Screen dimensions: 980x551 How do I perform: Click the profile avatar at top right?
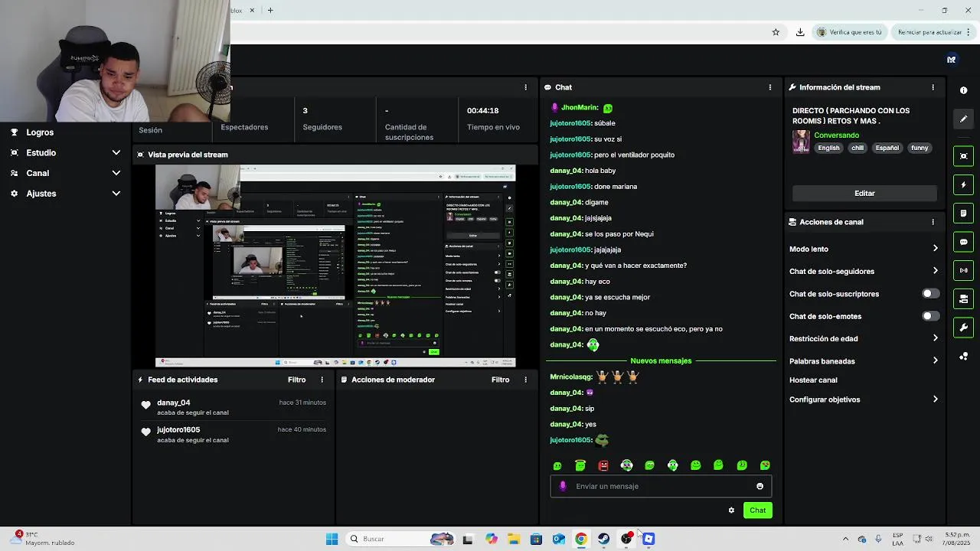[x=951, y=59]
